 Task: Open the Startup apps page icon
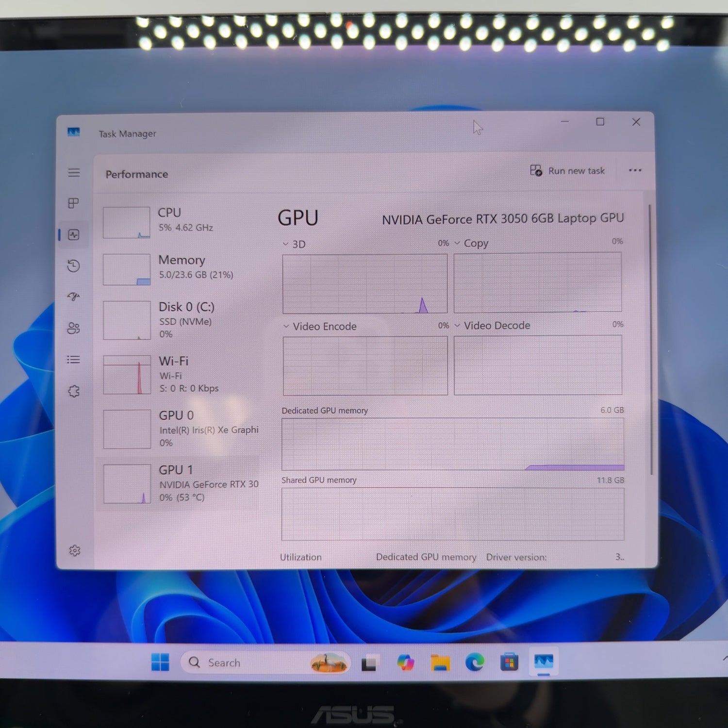(74, 297)
